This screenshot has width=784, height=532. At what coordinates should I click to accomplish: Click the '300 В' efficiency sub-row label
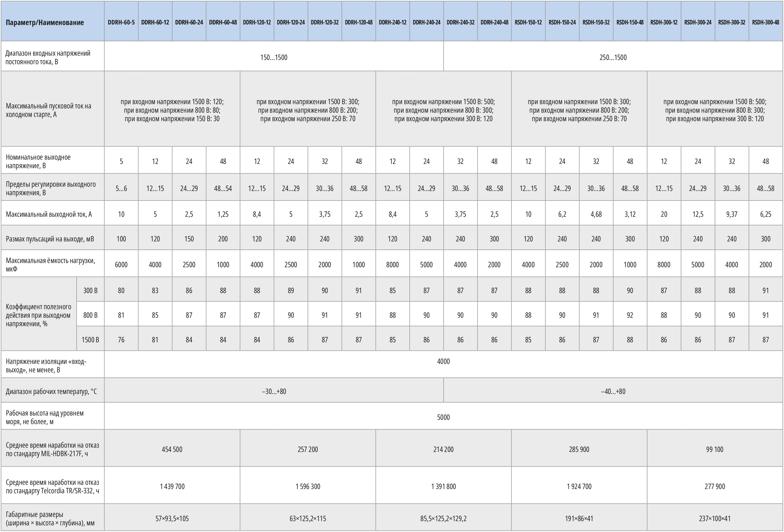91,289
